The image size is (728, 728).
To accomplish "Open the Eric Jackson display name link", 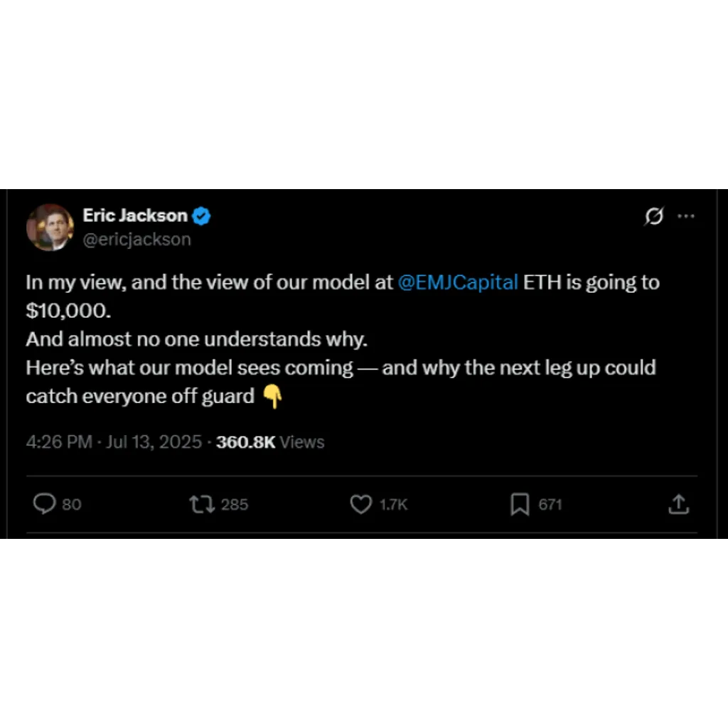I will pos(134,216).
